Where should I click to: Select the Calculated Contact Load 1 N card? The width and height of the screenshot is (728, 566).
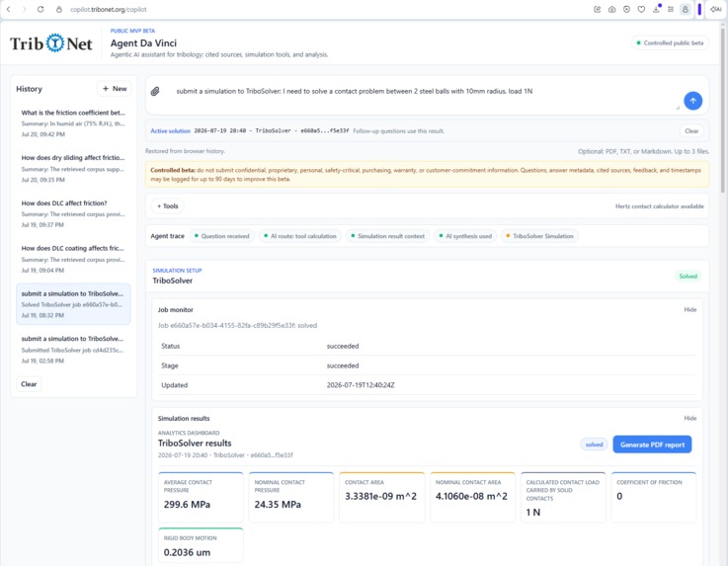coord(563,497)
